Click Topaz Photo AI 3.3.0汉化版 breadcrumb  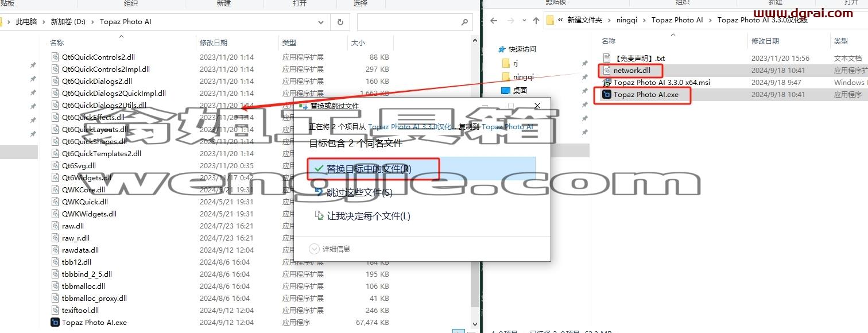click(x=763, y=20)
